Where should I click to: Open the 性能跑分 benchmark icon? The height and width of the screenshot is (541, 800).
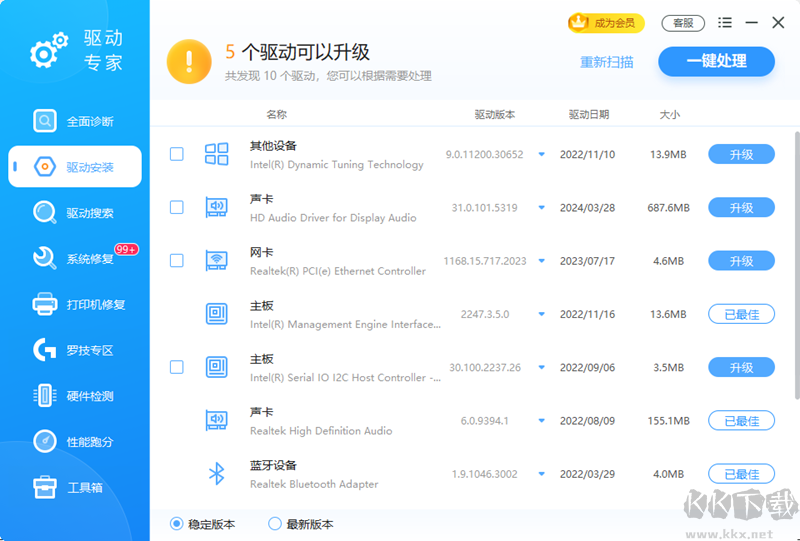tap(45, 441)
